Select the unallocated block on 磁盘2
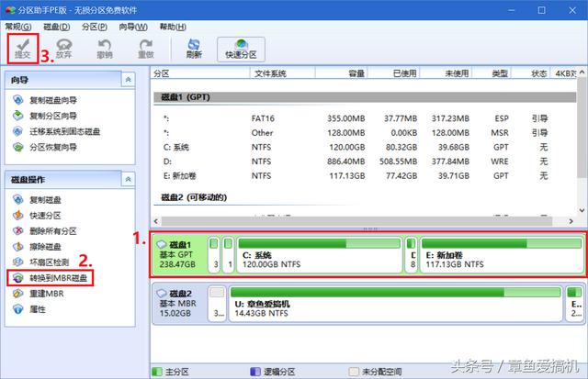Viewport: 588px width, 379px height. coord(217,303)
